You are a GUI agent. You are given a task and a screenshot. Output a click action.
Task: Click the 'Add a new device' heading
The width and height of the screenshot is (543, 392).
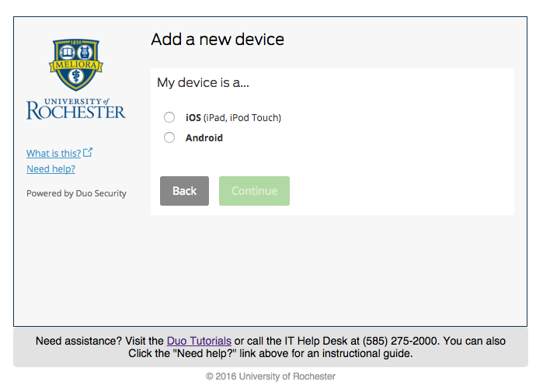[218, 40]
